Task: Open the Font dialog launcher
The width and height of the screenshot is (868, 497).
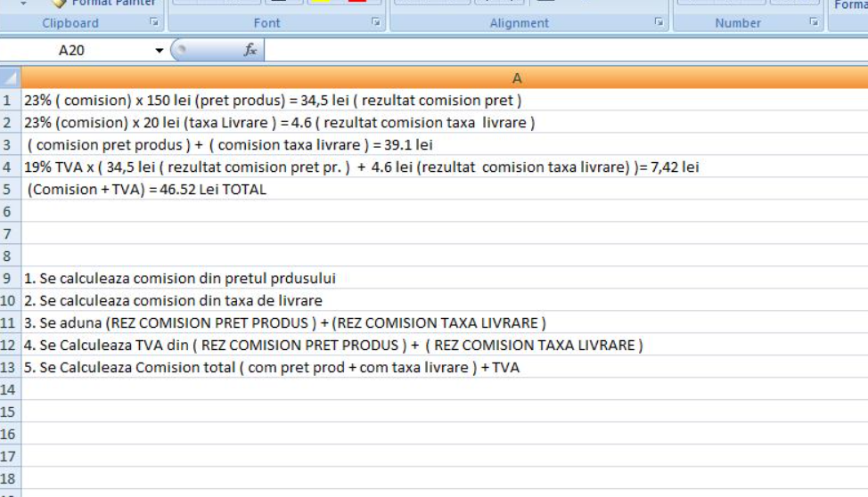Action: [376, 22]
